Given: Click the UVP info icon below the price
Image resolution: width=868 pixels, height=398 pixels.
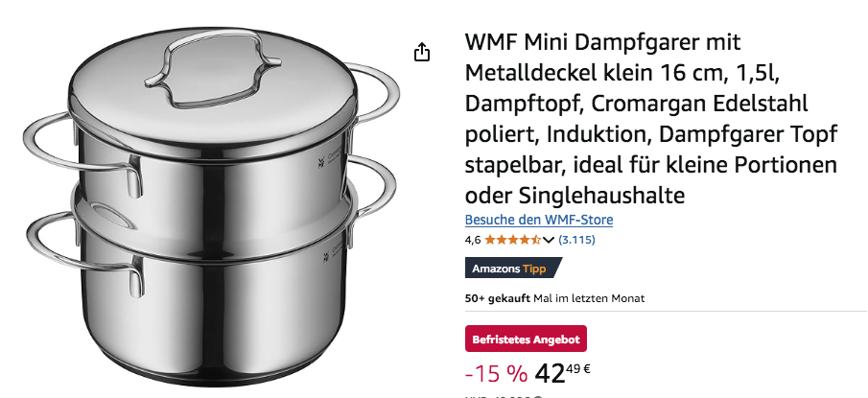Looking at the screenshot, I should pos(537,396).
